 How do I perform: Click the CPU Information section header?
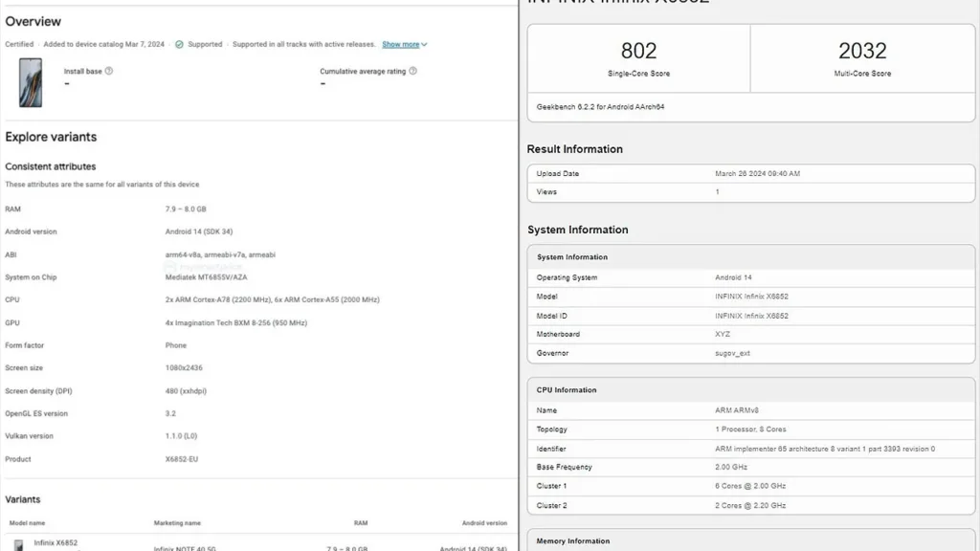pyautogui.click(x=567, y=390)
